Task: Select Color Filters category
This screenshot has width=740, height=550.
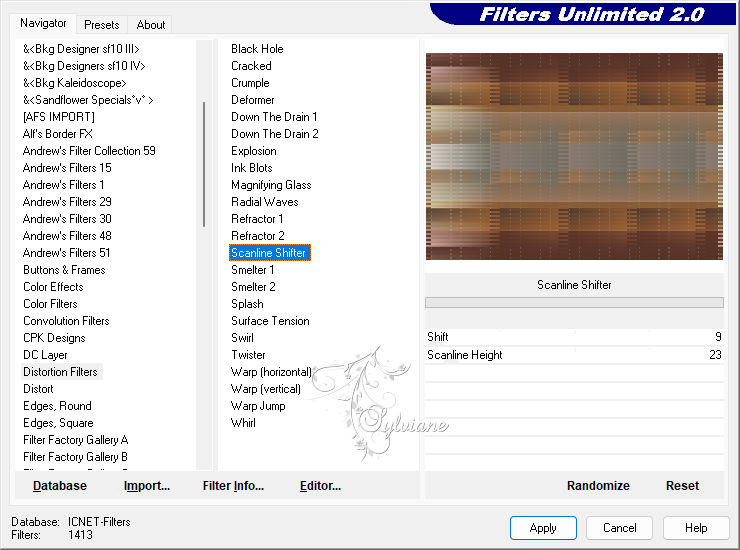Action: pyautogui.click(x=50, y=304)
